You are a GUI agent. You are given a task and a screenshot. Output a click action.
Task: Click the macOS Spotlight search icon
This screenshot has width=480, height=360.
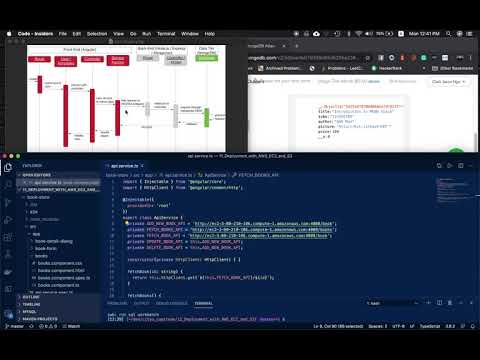point(449,34)
